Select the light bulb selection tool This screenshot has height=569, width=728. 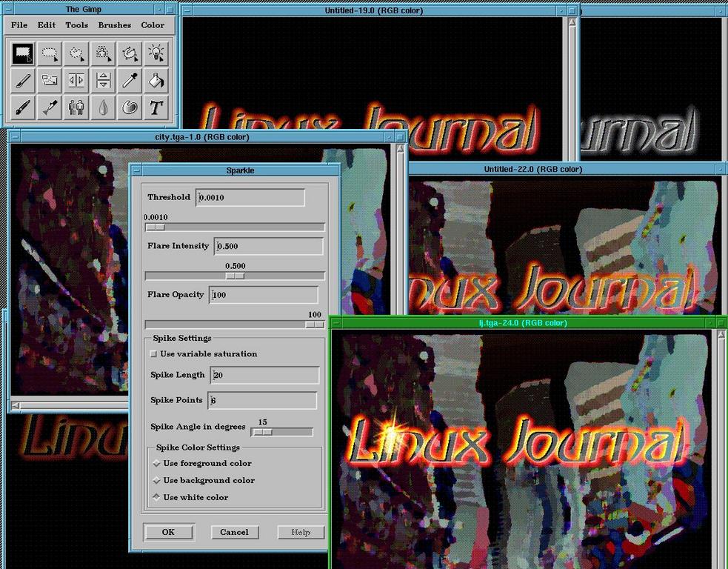coord(156,53)
